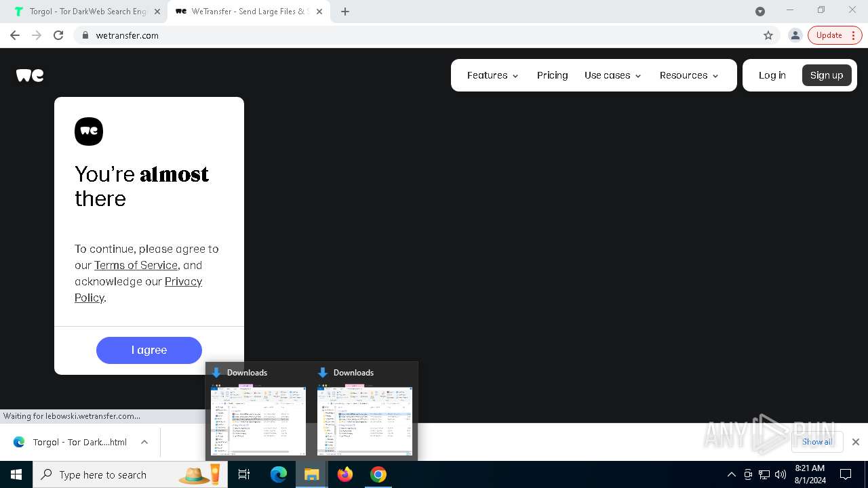Show all downloads
Image resolution: width=868 pixels, height=488 pixels.
click(x=817, y=442)
